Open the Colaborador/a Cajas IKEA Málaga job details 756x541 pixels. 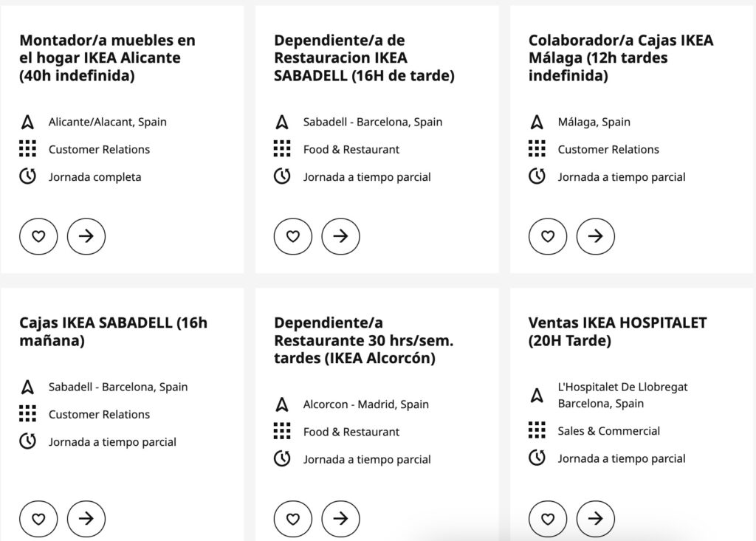pyautogui.click(x=596, y=236)
